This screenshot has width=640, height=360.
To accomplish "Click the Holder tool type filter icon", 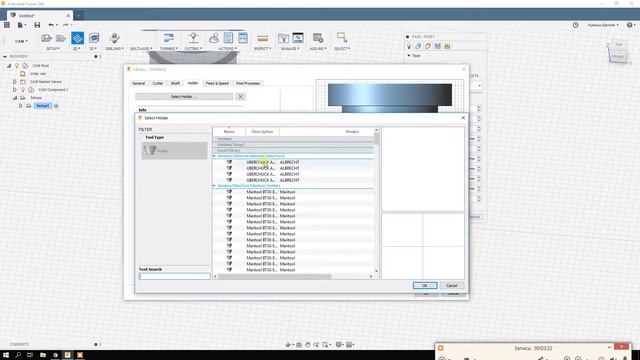I will coord(150,151).
